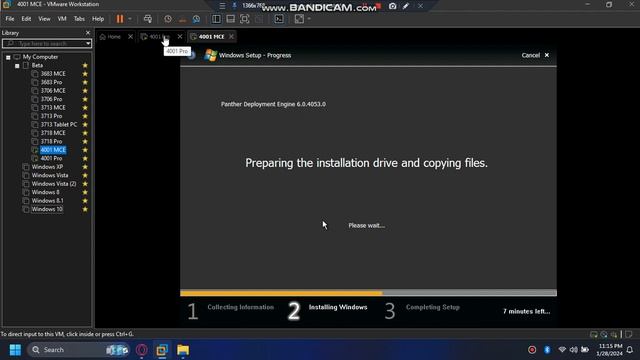The width and height of the screenshot is (640, 360).
Task: Open the View menu
Action: 44,19
